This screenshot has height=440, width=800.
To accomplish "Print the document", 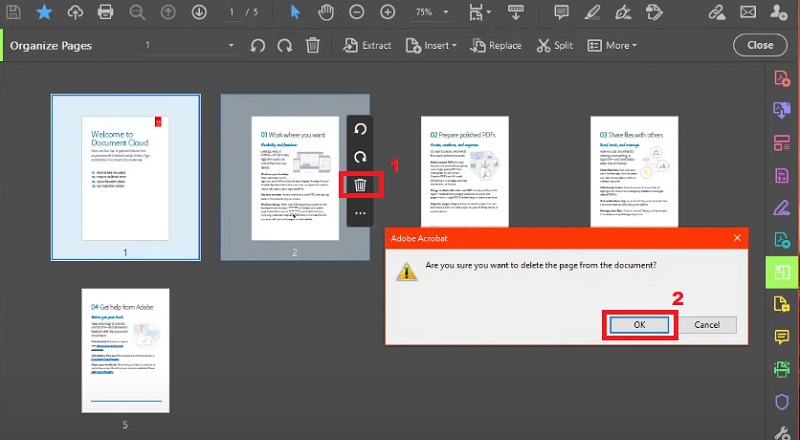I will click(x=106, y=12).
